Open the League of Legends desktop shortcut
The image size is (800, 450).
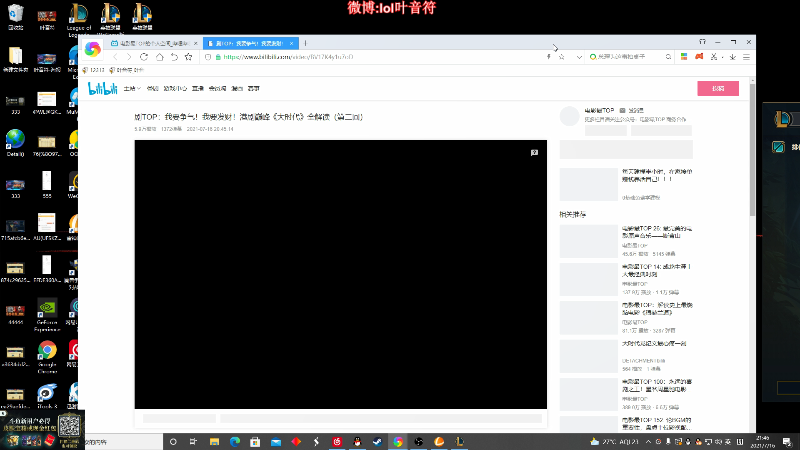point(79,20)
